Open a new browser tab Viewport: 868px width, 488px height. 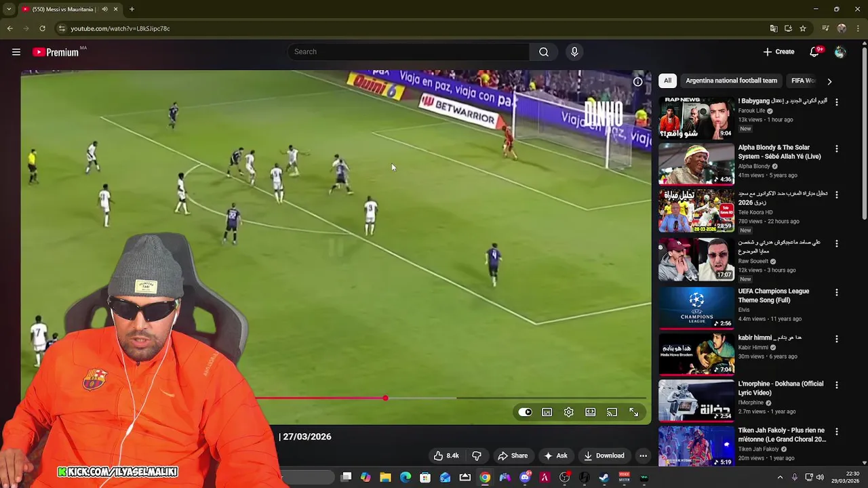tap(132, 9)
